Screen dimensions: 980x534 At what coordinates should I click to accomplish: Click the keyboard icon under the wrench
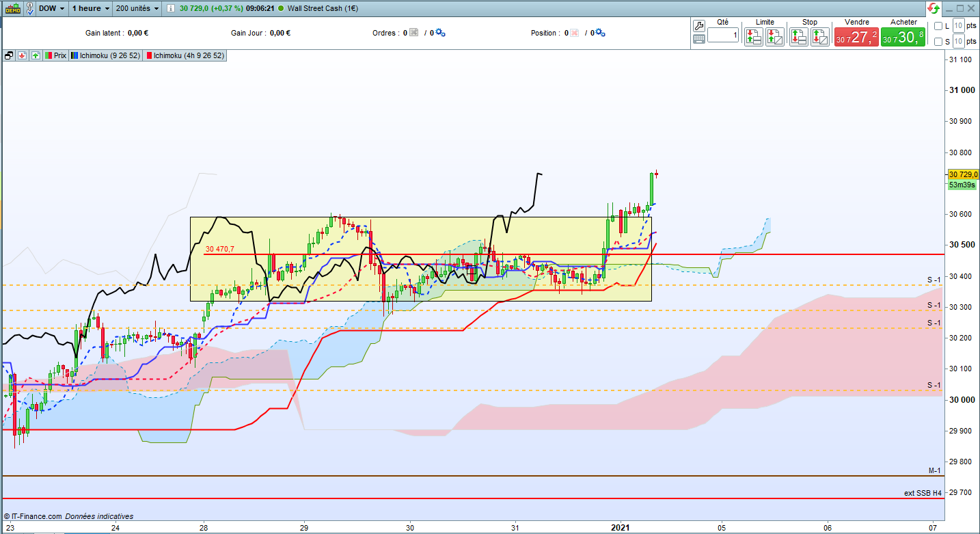698,39
